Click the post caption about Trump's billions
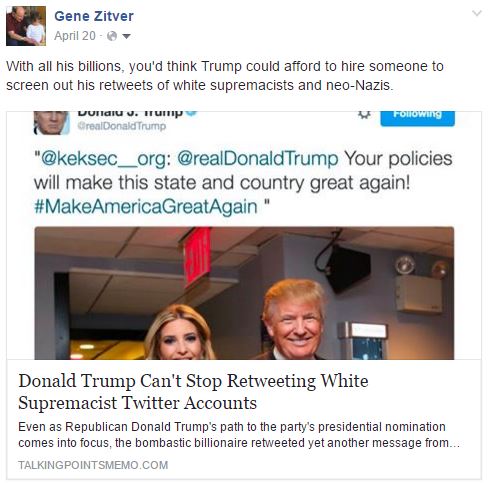490x492 pixels. coord(225,76)
